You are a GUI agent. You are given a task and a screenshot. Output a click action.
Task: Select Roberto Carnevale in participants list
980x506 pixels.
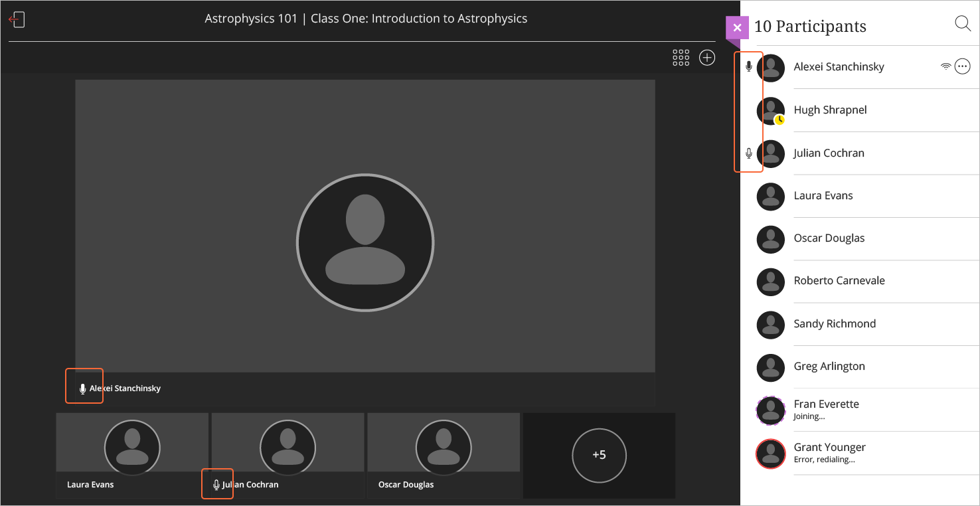(839, 281)
